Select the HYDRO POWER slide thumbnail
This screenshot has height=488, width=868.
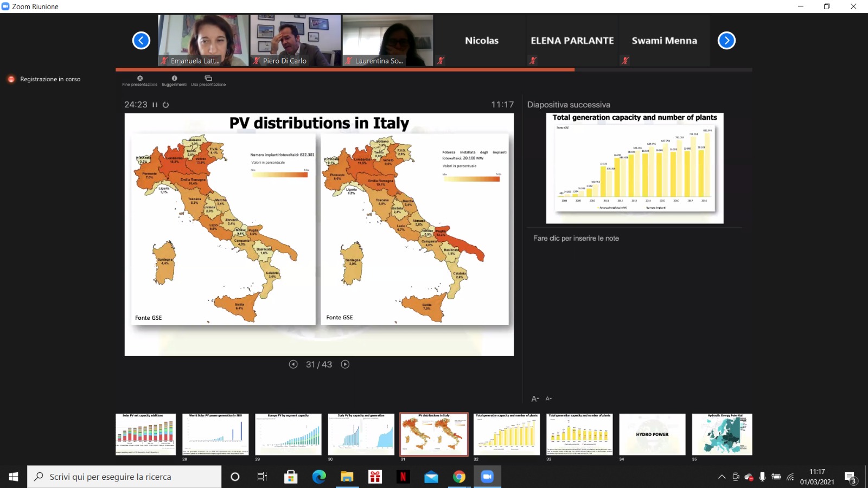tap(652, 434)
